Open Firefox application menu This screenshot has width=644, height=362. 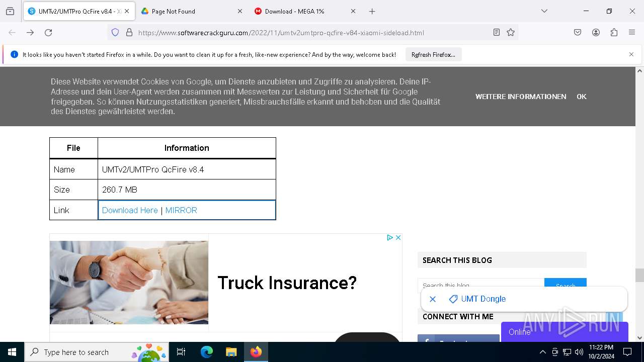click(632, 33)
